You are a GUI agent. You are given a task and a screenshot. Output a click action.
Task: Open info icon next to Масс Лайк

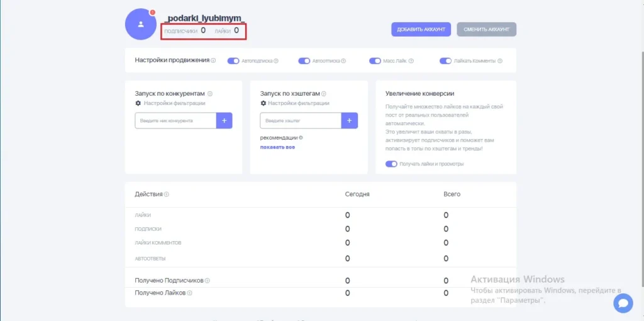coord(411,61)
